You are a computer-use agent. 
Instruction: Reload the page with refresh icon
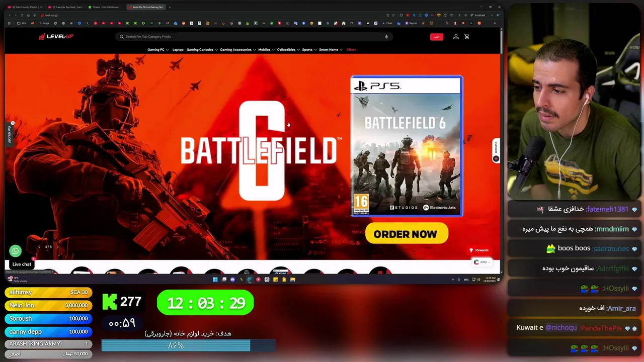pos(22,15)
